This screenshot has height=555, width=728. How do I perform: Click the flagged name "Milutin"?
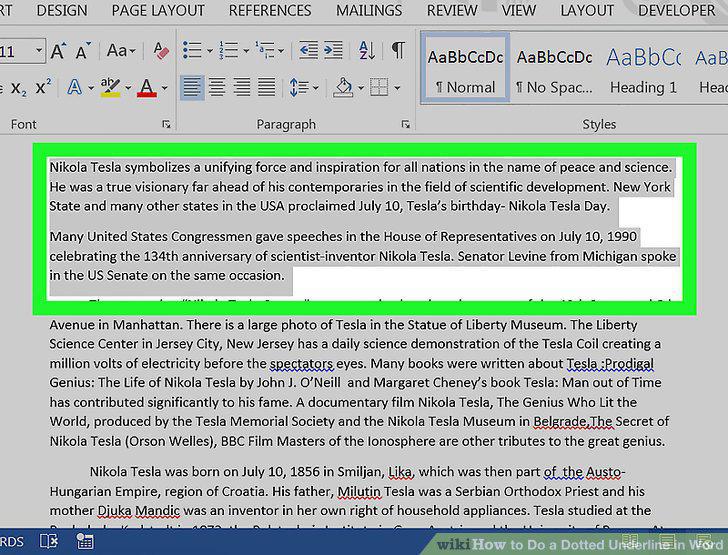[359, 491]
